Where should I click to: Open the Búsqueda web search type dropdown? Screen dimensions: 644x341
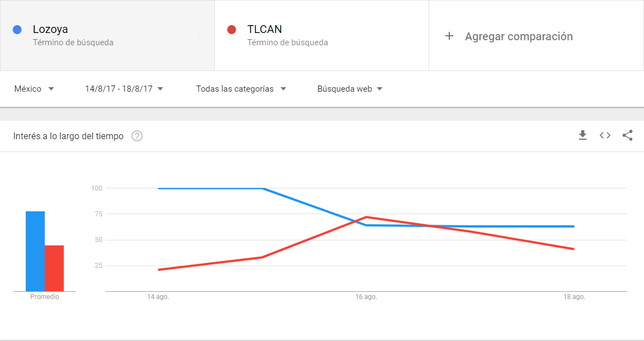tap(350, 89)
